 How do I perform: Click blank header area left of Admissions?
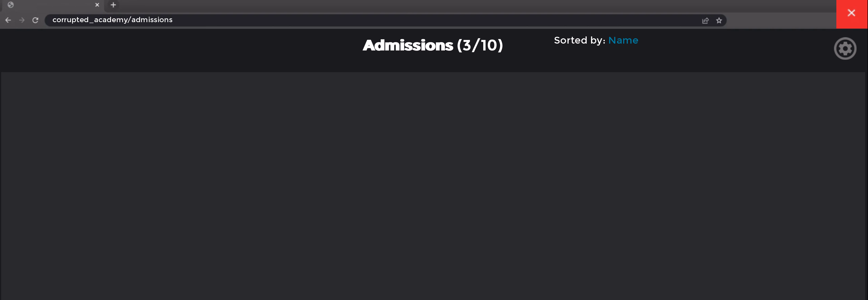coord(168,50)
